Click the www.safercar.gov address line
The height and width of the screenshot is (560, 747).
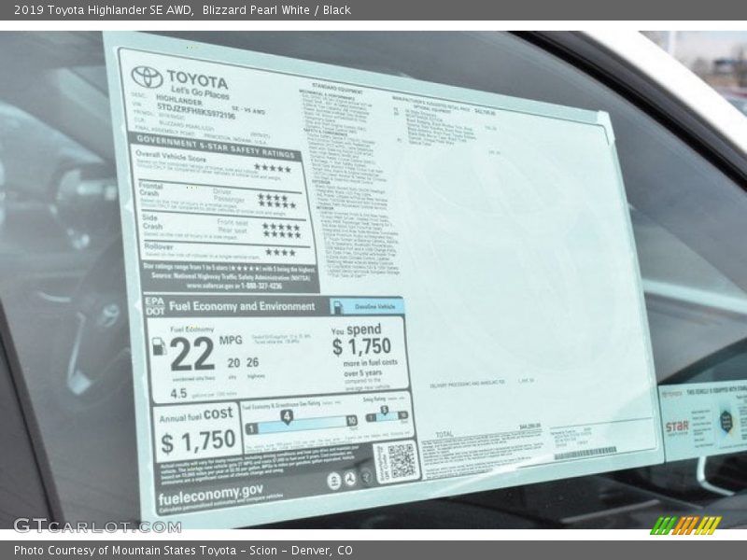coord(234,287)
